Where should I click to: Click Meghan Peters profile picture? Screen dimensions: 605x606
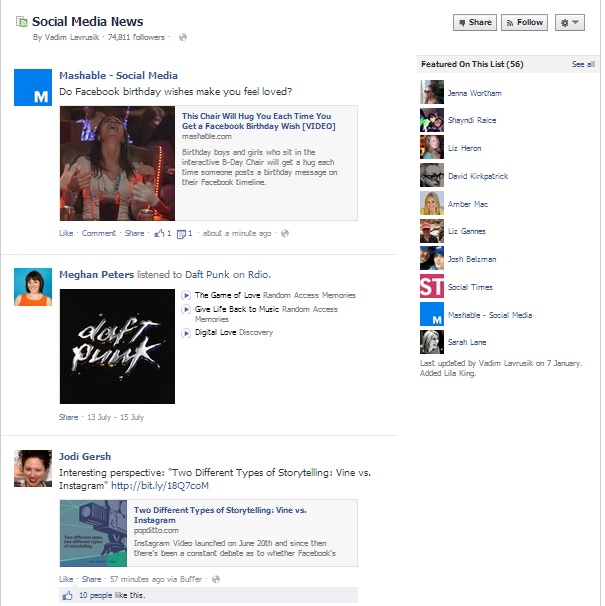pos(33,287)
